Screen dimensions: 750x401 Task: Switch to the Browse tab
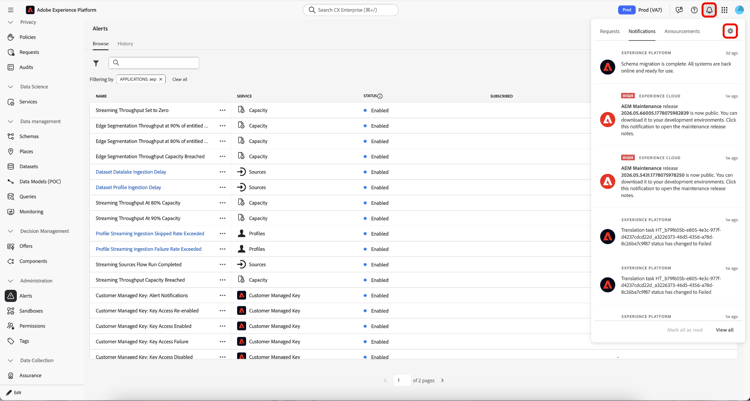[x=100, y=44]
